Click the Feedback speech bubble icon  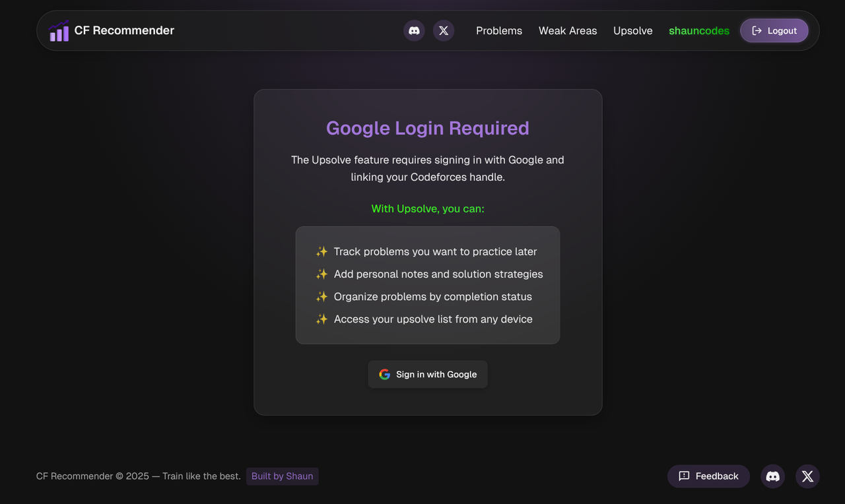(x=685, y=476)
